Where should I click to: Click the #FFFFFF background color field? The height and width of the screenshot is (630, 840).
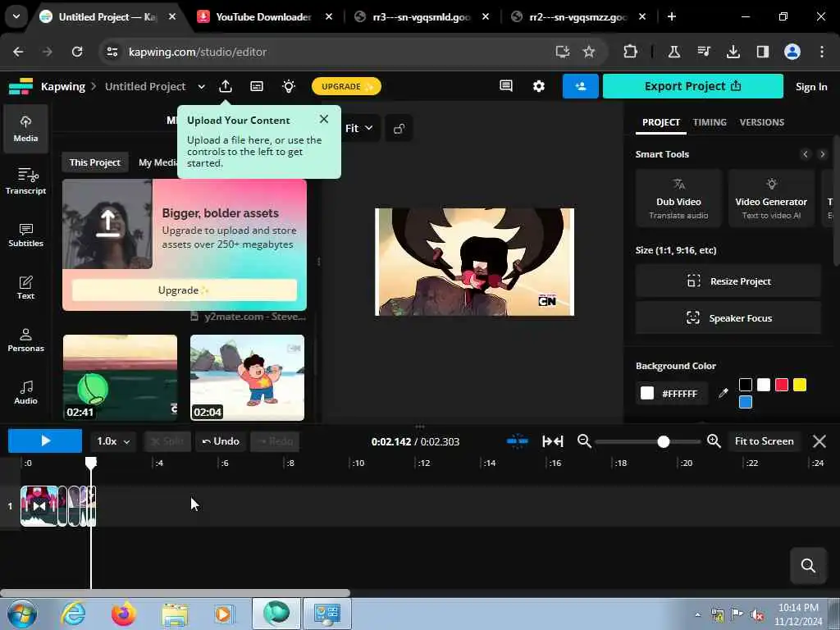click(673, 394)
